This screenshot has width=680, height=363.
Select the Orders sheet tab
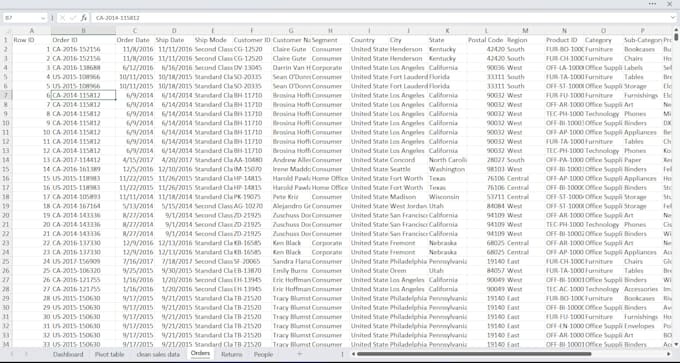200,354
